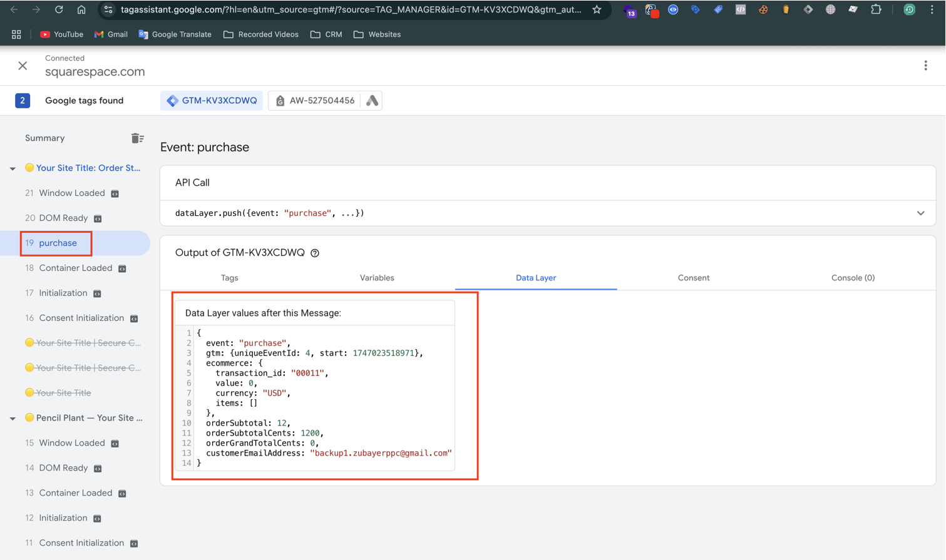Open the struck-through Your Site Title page
Image resolution: width=946 pixels, height=560 pixels.
(63, 393)
